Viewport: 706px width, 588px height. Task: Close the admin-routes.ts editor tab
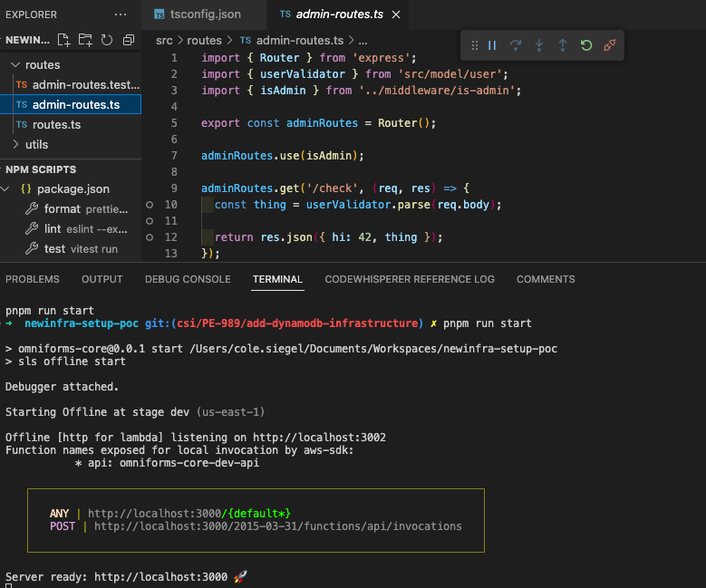[x=396, y=14]
